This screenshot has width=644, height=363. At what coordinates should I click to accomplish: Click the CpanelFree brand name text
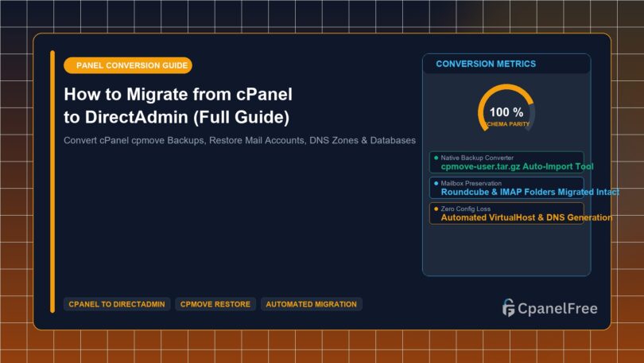pos(557,308)
